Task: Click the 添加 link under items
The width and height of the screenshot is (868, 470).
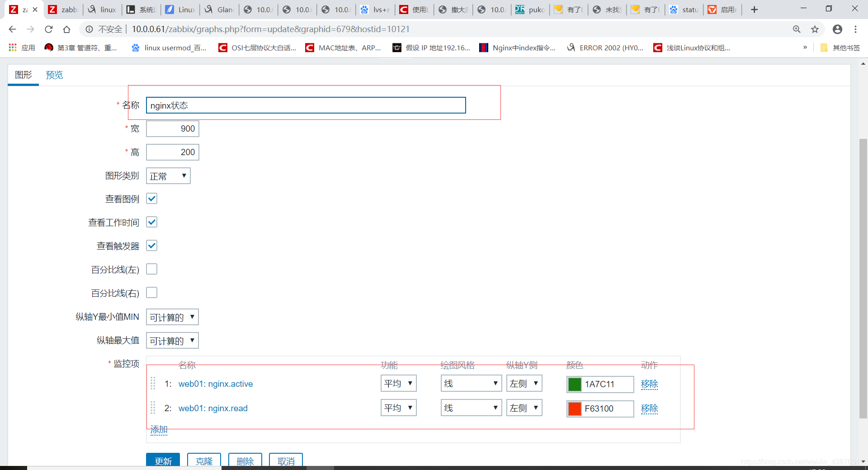Action: 159,429
